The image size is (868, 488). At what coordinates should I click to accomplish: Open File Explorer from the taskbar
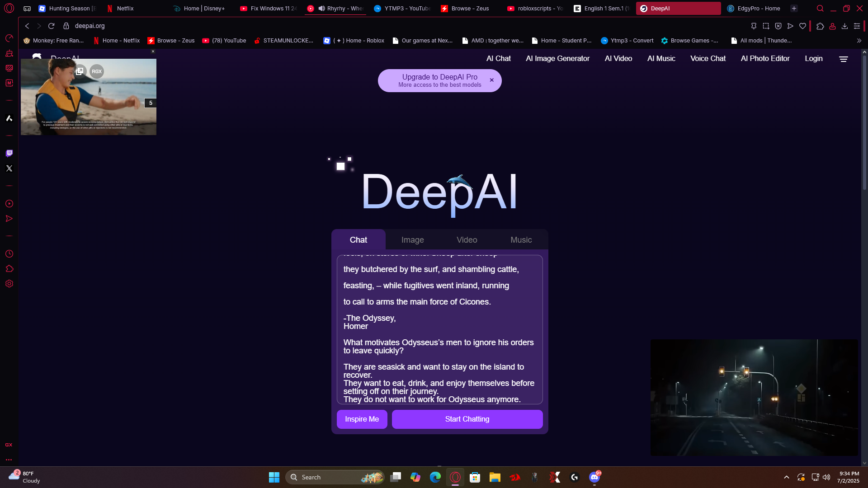(x=495, y=477)
